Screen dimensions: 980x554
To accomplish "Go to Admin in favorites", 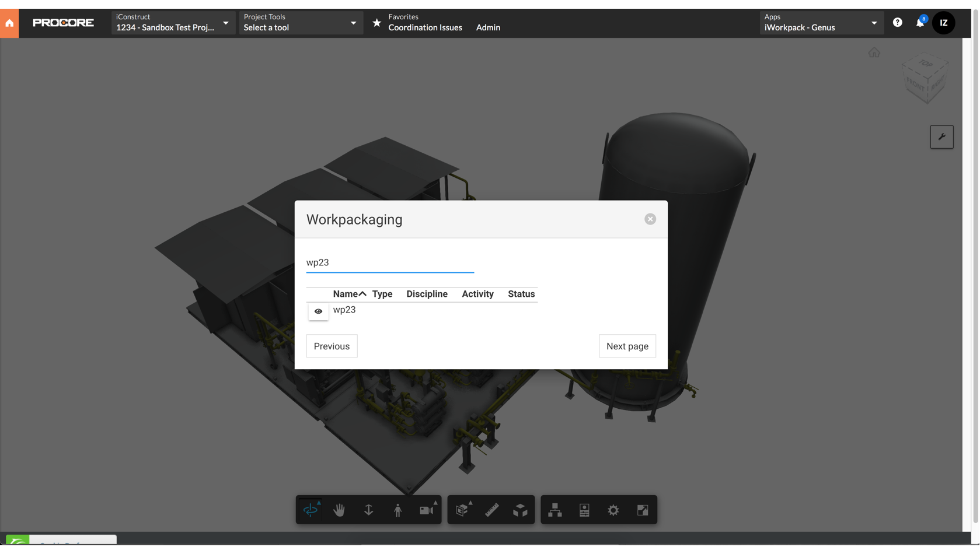I will tap(488, 27).
